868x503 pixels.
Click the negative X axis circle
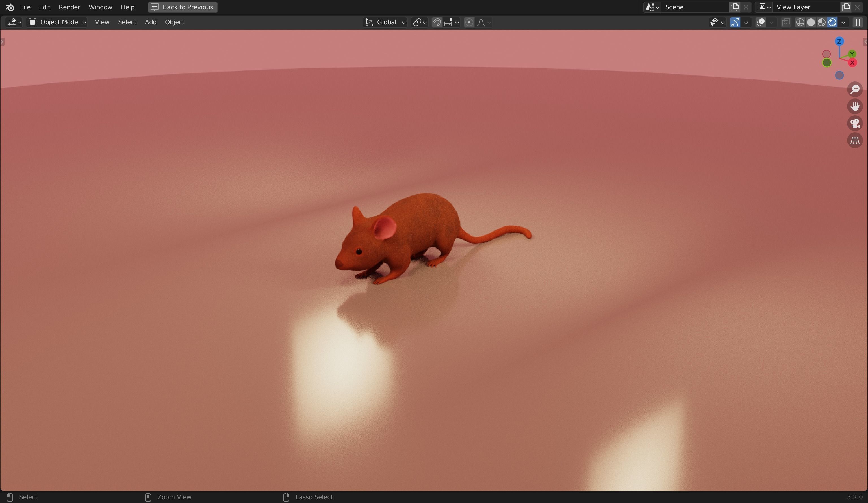point(826,54)
